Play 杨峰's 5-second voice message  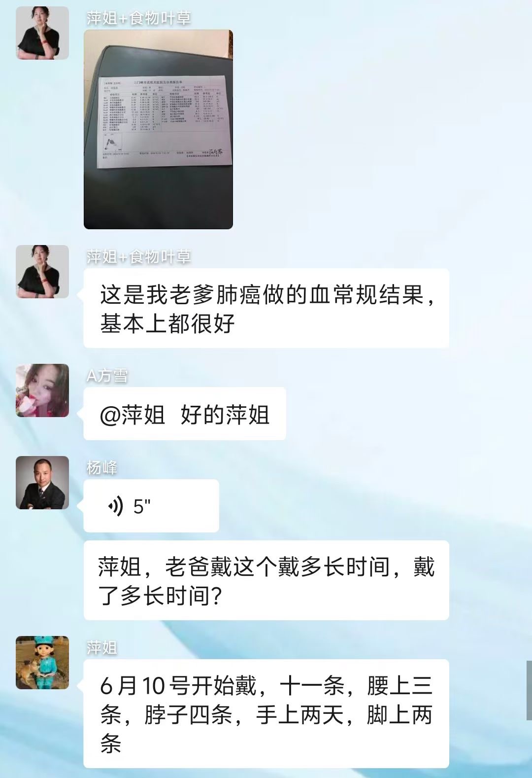click(x=151, y=506)
